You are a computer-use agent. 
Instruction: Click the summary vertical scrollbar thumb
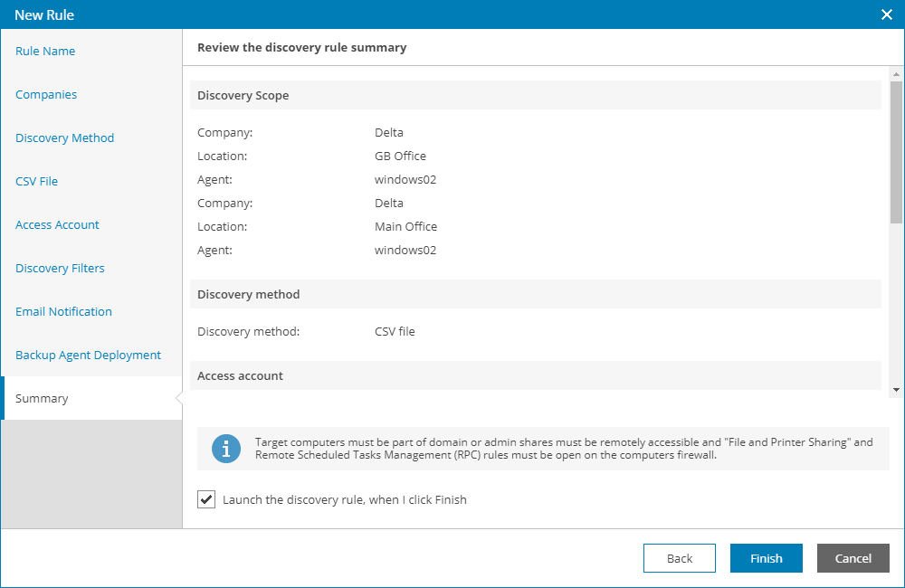pyautogui.click(x=896, y=151)
